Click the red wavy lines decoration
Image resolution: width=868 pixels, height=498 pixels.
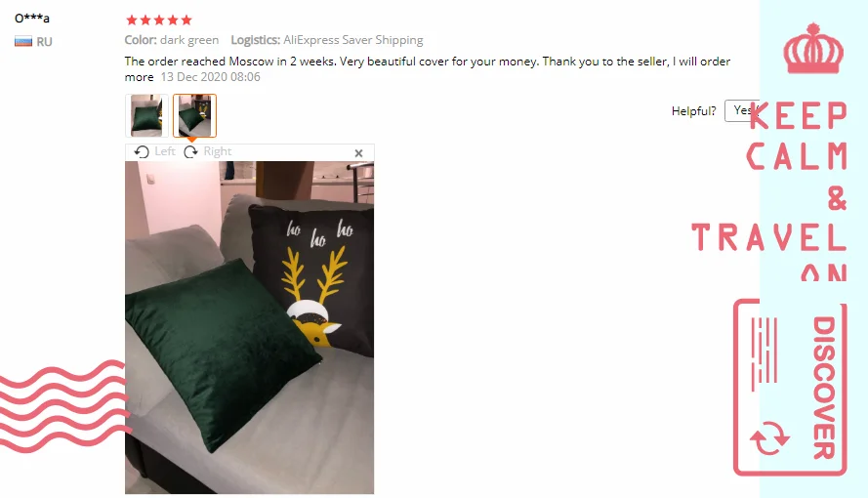[65, 406]
